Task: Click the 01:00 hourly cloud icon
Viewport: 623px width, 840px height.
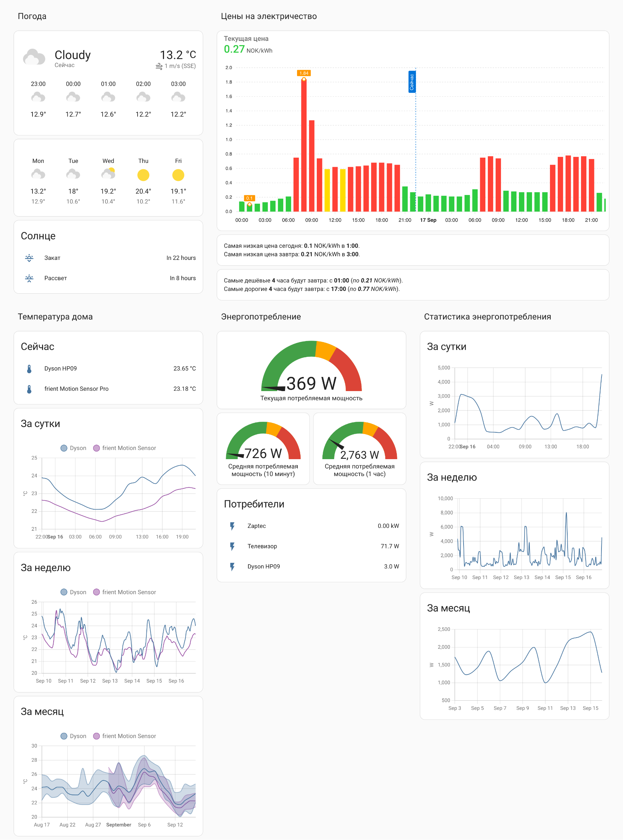Action: pos(108,97)
